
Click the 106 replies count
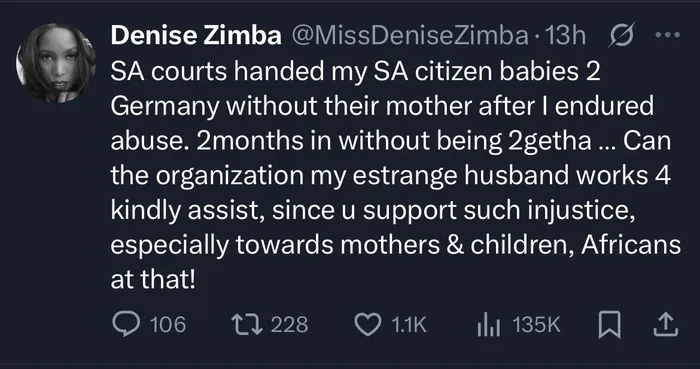pyautogui.click(x=168, y=324)
